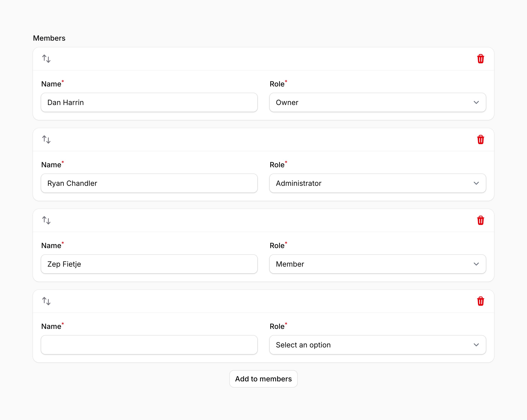Focus the Dan Harrin name field

point(149,102)
